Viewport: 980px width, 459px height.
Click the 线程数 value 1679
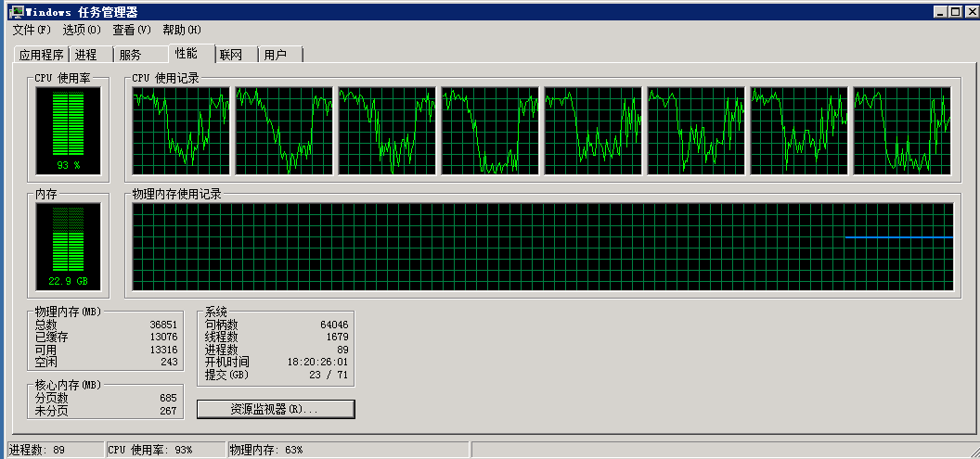click(x=337, y=338)
